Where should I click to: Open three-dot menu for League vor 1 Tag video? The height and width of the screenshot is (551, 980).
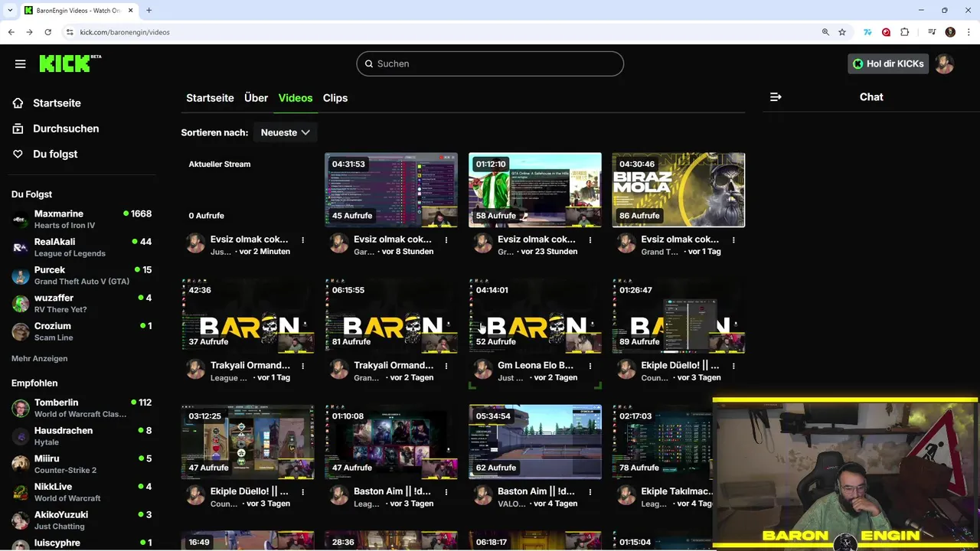point(303,366)
